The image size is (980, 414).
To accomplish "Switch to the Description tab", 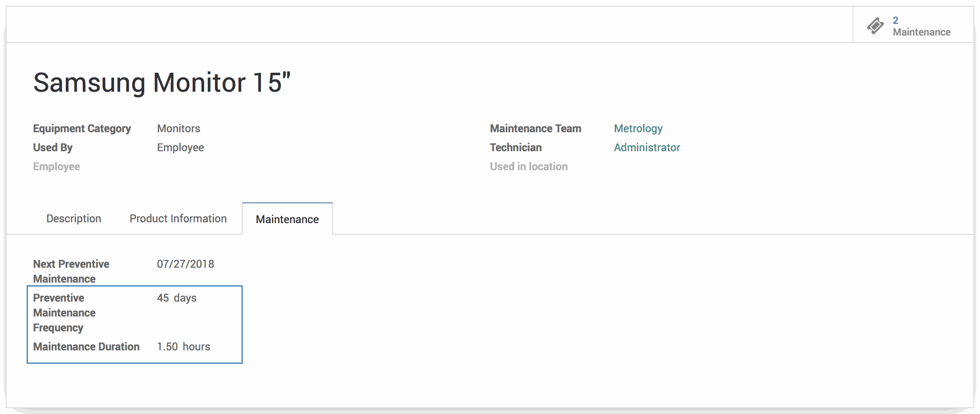I will coord(74,219).
